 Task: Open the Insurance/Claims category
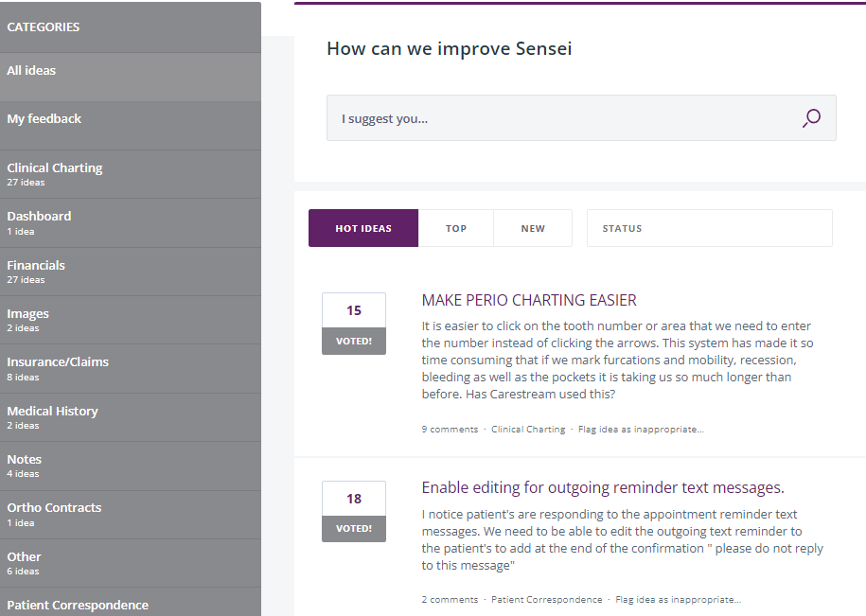coord(131,369)
